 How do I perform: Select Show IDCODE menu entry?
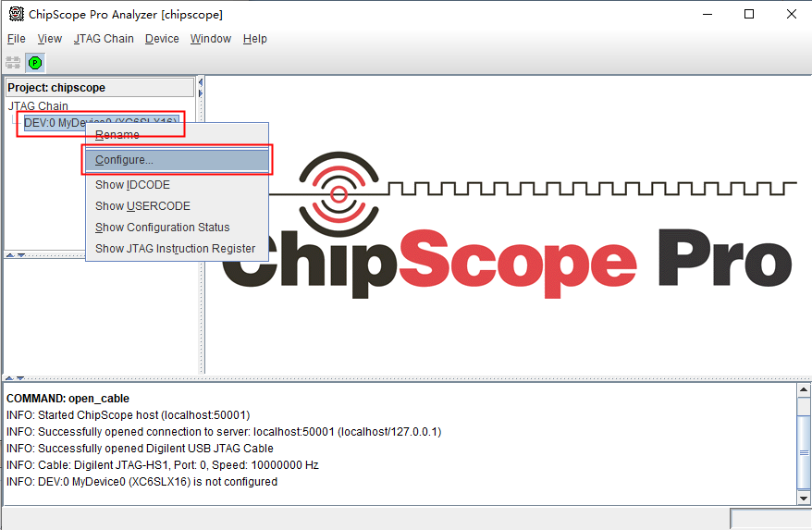(132, 185)
